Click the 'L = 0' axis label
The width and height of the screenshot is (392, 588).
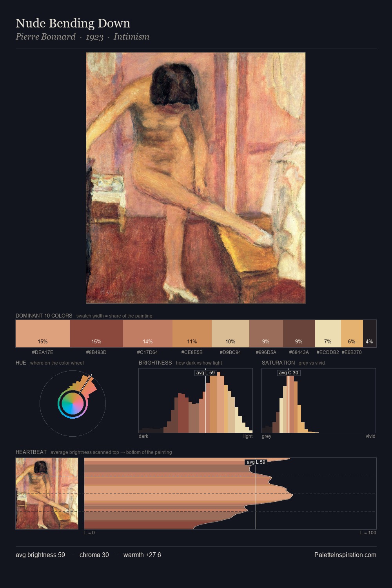(89, 533)
